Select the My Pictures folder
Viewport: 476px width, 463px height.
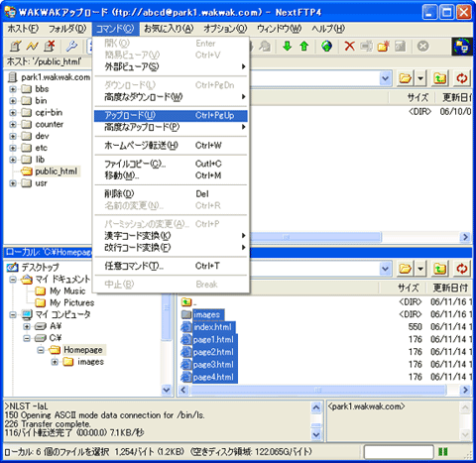point(72,302)
